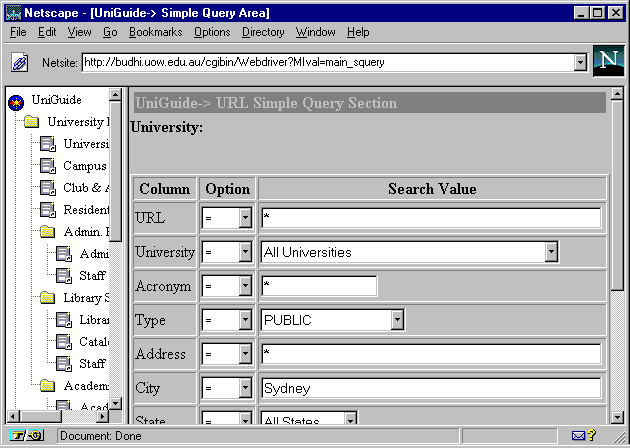This screenshot has height=448, width=630.
Task: Click tree frame scroll down arrow
Action: (115, 403)
